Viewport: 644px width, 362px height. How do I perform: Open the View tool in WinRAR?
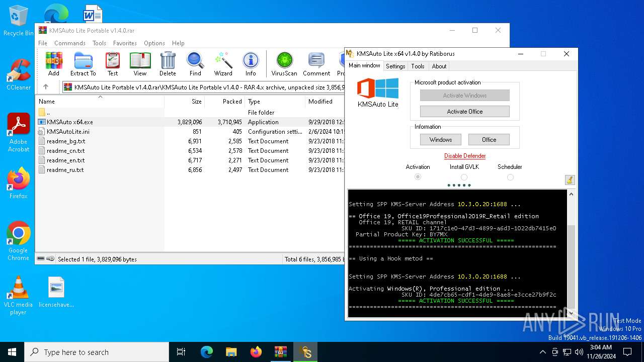tap(140, 64)
